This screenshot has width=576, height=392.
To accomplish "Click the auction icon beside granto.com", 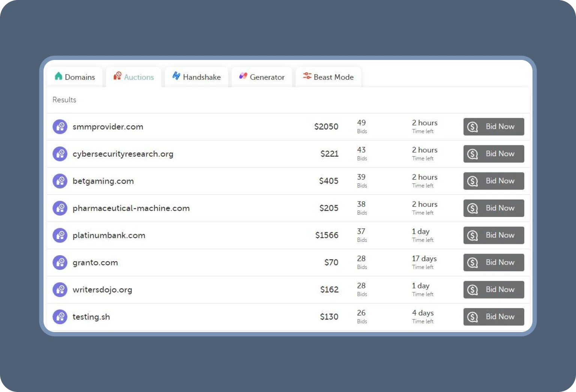I will click(60, 262).
